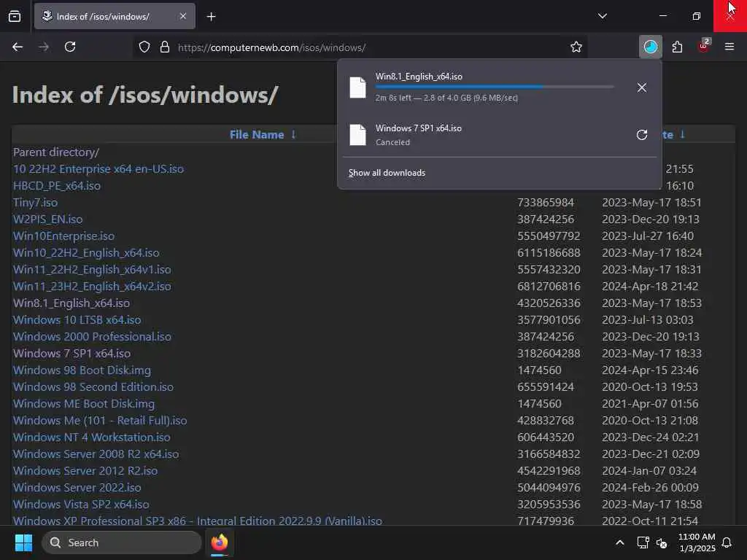Image resolution: width=747 pixels, height=560 pixels.
Task: Click the Win8.1_English_x64.iso file icon in downloads
Action: point(357,87)
